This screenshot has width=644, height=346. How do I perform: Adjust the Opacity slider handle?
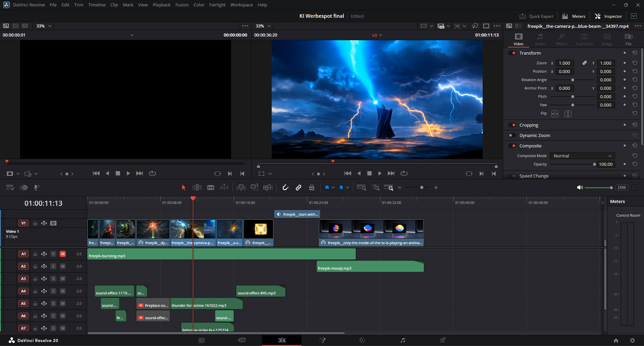click(594, 164)
